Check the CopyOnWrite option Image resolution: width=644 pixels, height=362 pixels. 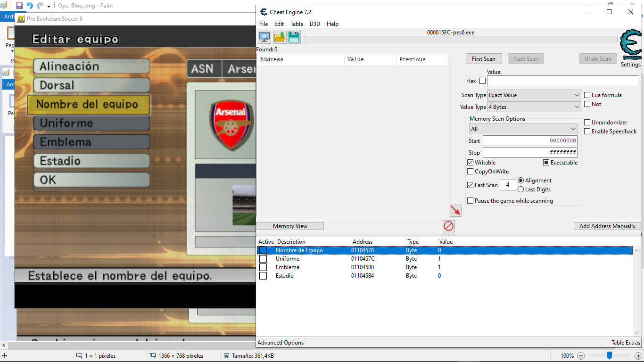point(470,172)
